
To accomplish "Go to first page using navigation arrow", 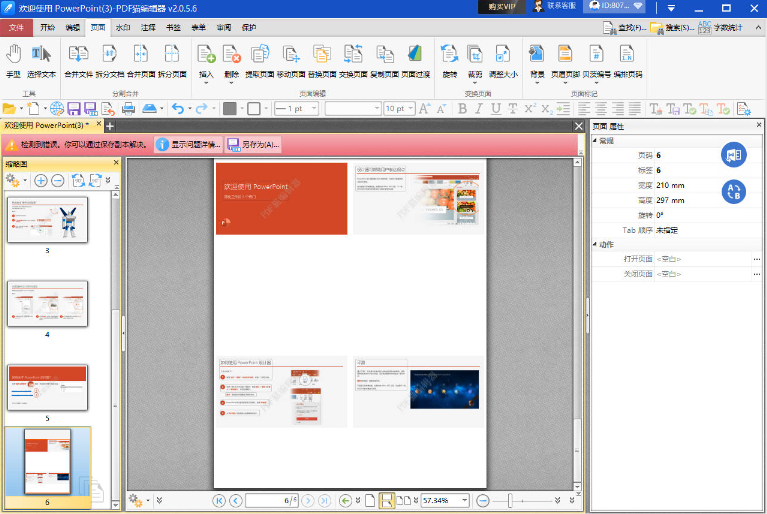I will click(219, 500).
